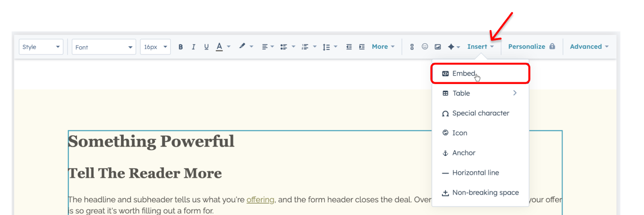Toggle bold formatting
The width and height of the screenshot is (644, 215).
[x=181, y=47]
